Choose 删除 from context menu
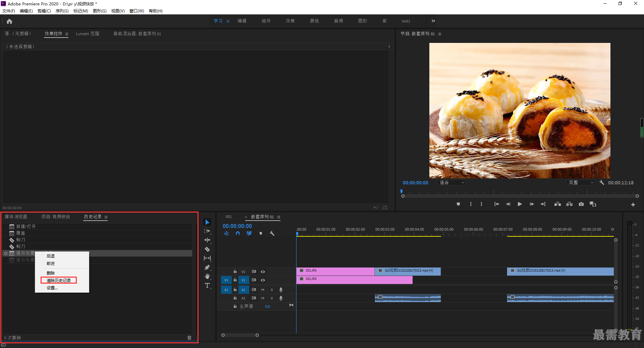Screen dimensions: 644x348 point(51,273)
